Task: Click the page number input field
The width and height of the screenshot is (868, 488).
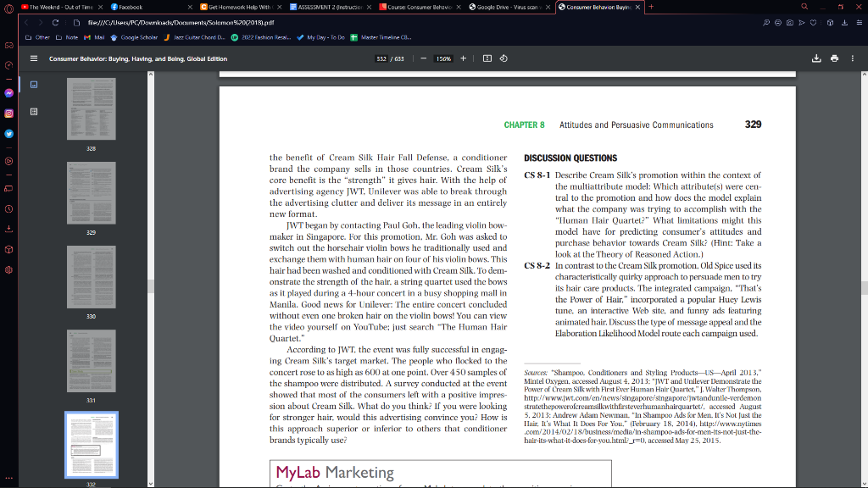Action: click(382, 58)
